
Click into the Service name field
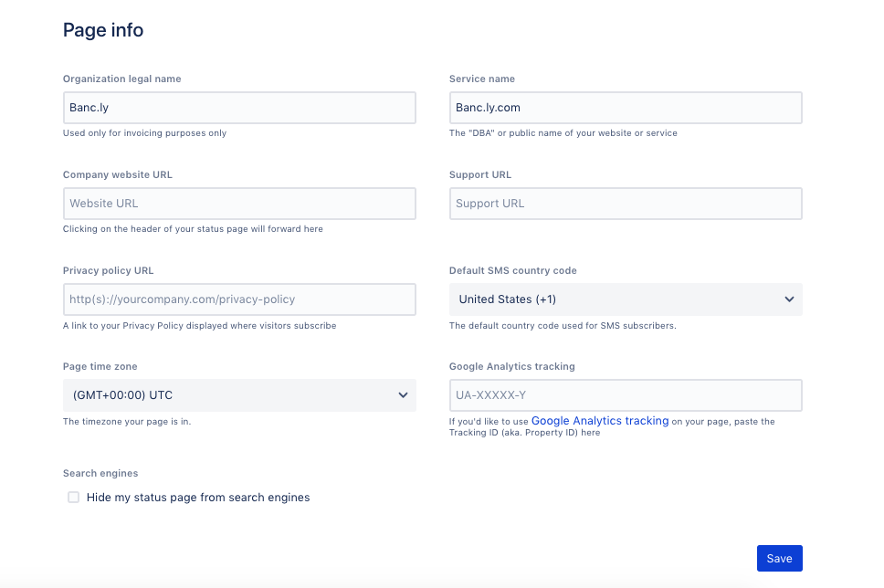625,108
